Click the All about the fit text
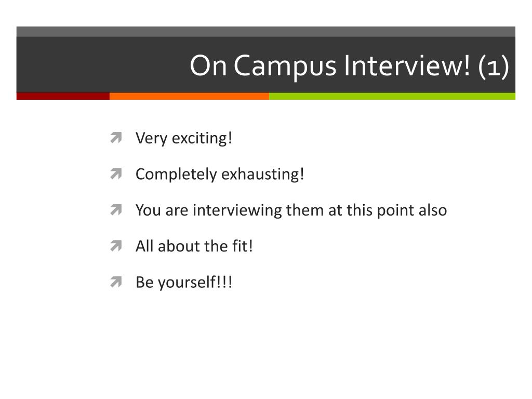Viewport: 532px width, 399px height. coord(194,246)
